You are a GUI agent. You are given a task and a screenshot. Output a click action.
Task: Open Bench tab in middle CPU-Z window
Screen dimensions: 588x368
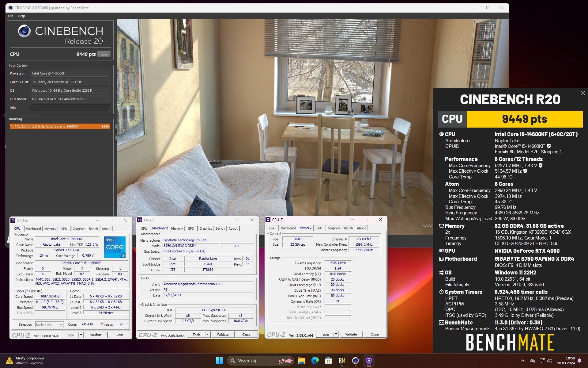pyautogui.click(x=220, y=228)
